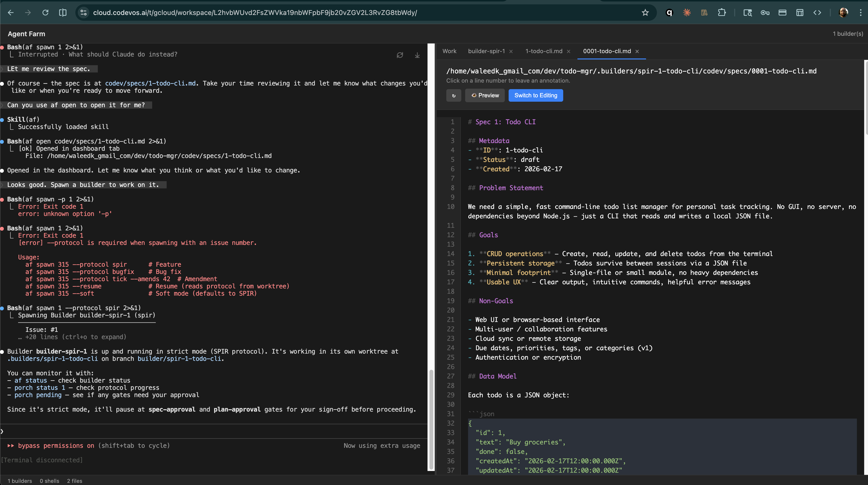Click the site info icon in address bar

coord(83,13)
